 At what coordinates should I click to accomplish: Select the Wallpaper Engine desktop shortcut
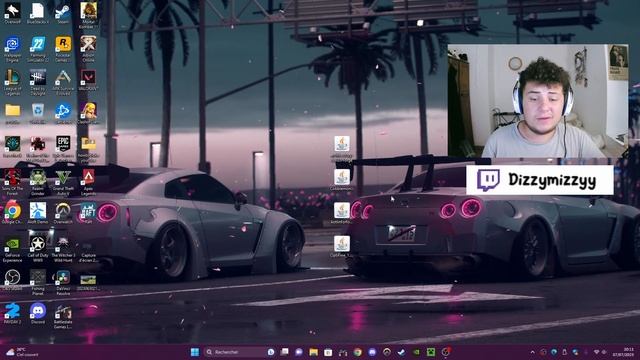(12, 48)
